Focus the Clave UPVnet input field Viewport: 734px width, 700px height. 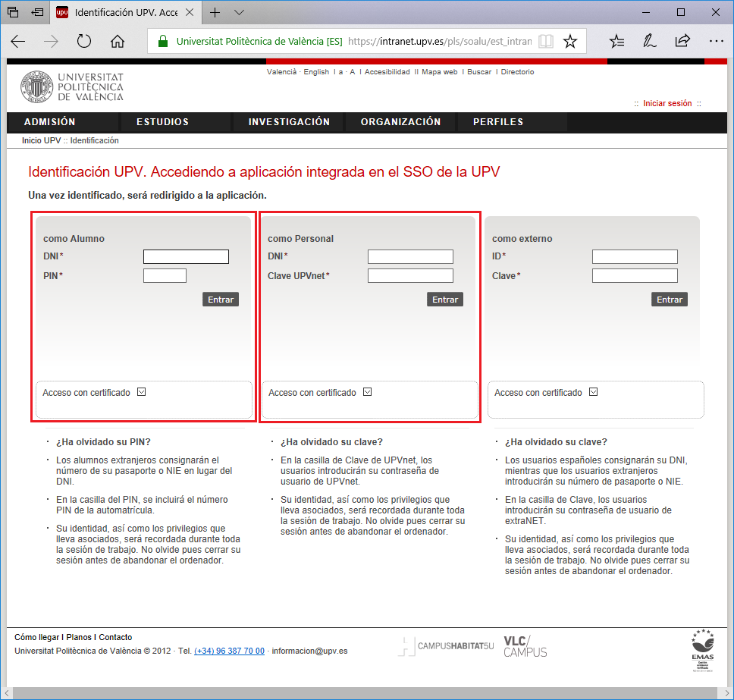coord(410,276)
